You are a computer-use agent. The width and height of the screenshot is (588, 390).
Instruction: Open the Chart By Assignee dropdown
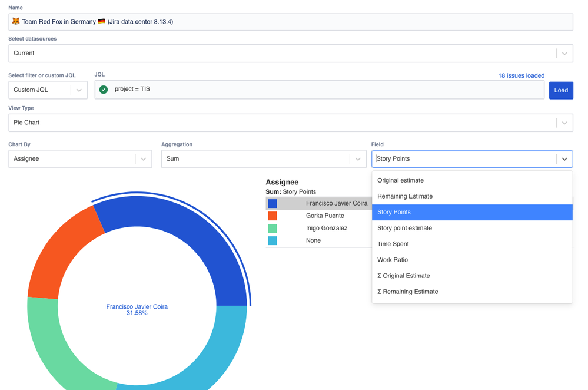click(x=80, y=159)
